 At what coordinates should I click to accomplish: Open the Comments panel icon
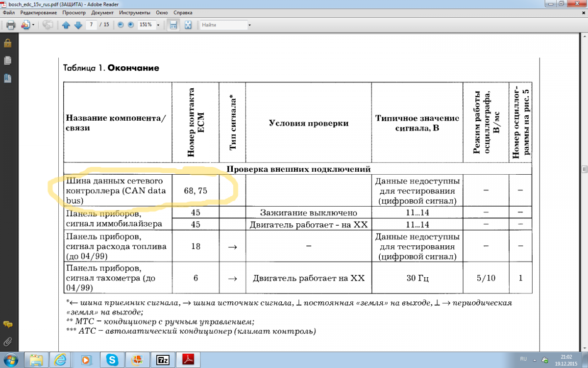(x=7, y=324)
